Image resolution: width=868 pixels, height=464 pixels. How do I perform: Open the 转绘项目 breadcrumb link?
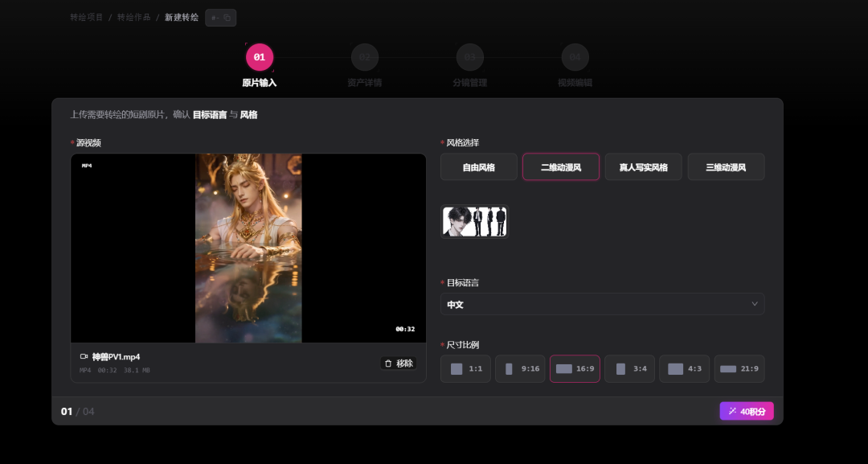[86, 17]
